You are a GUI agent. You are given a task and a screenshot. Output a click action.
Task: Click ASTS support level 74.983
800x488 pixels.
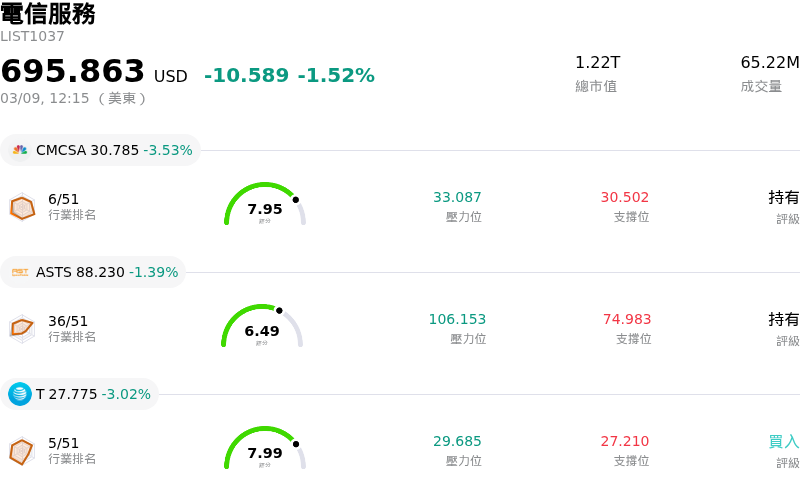coord(627,319)
